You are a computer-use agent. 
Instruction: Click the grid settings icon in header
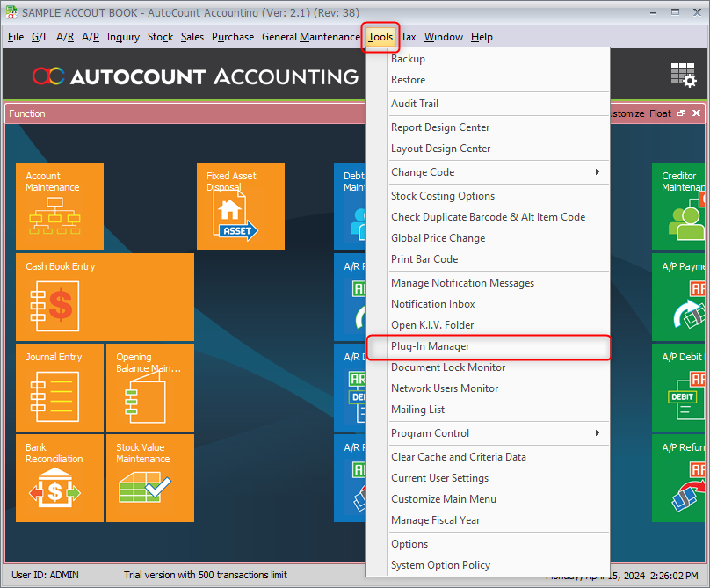pyautogui.click(x=683, y=76)
